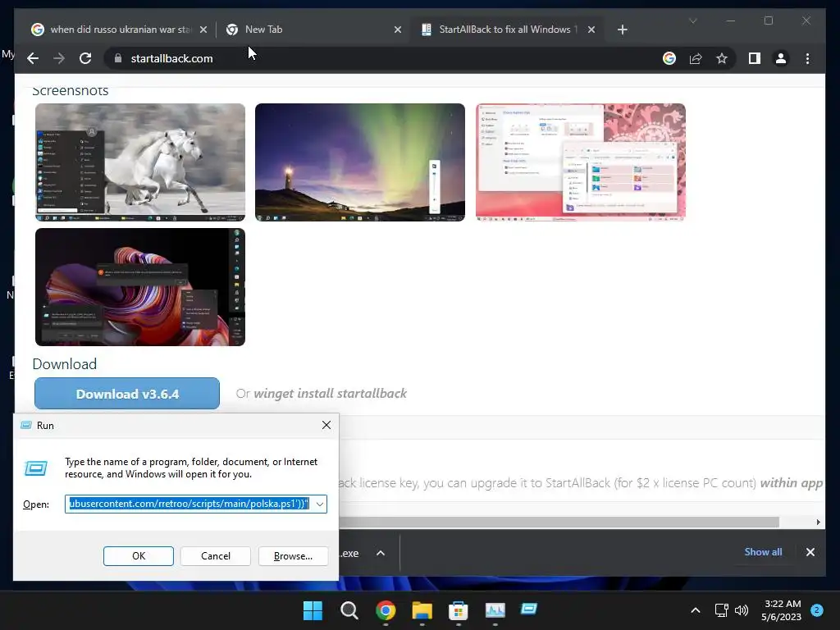The height and width of the screenshot is (630, 840).
Task: Click the Google icon in the address bar
Action: [669, 58]
